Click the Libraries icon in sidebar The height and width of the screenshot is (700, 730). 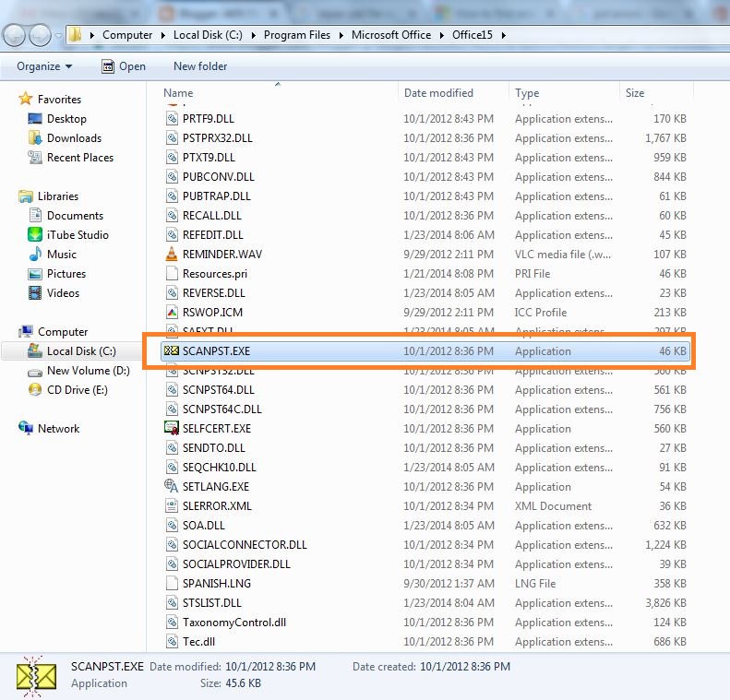coord(26,196)
